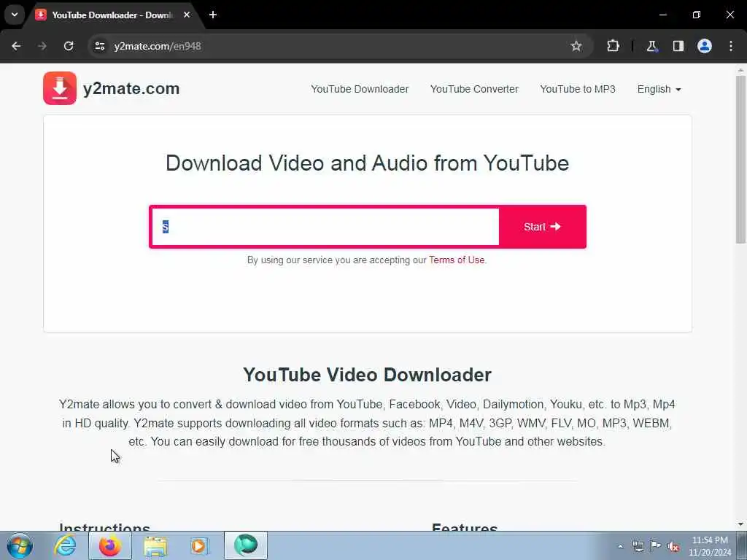Screen dimensions: 747x560
Task: Open the tab search chevron
Action: 15,15
